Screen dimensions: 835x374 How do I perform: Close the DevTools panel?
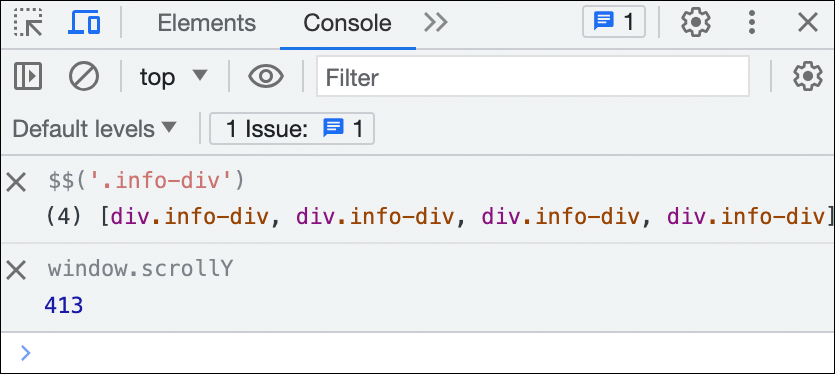pyautogui.click(x=808, y=23)
